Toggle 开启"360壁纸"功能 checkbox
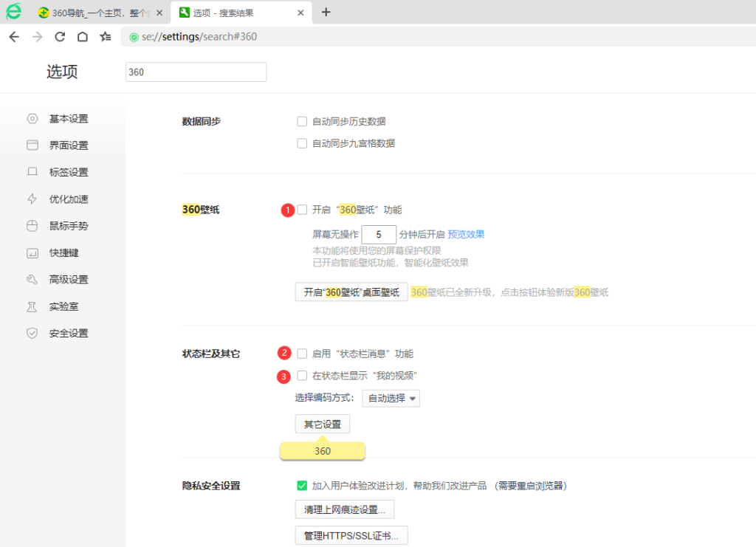Viewport: 756px width, 547px height. 302,210
